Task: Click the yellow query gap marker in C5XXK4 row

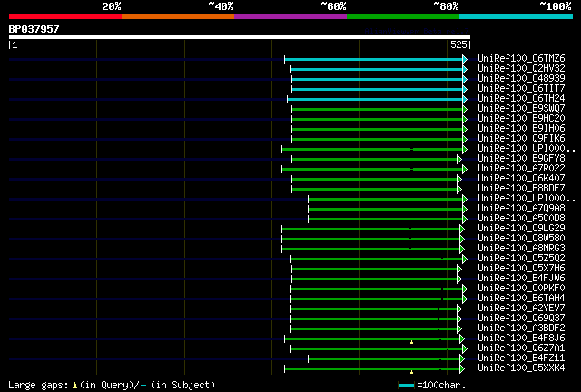Action: 411,372
